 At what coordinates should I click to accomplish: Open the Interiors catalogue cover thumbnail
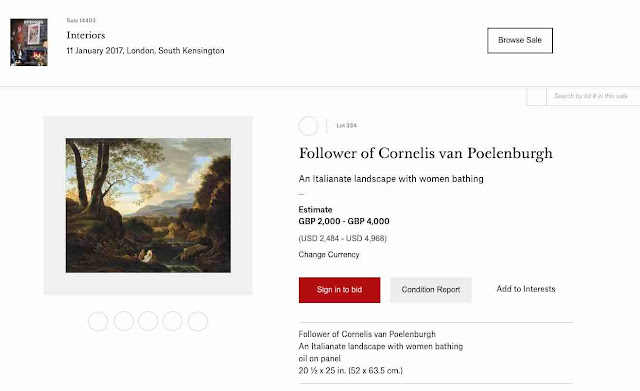point(29,42)
